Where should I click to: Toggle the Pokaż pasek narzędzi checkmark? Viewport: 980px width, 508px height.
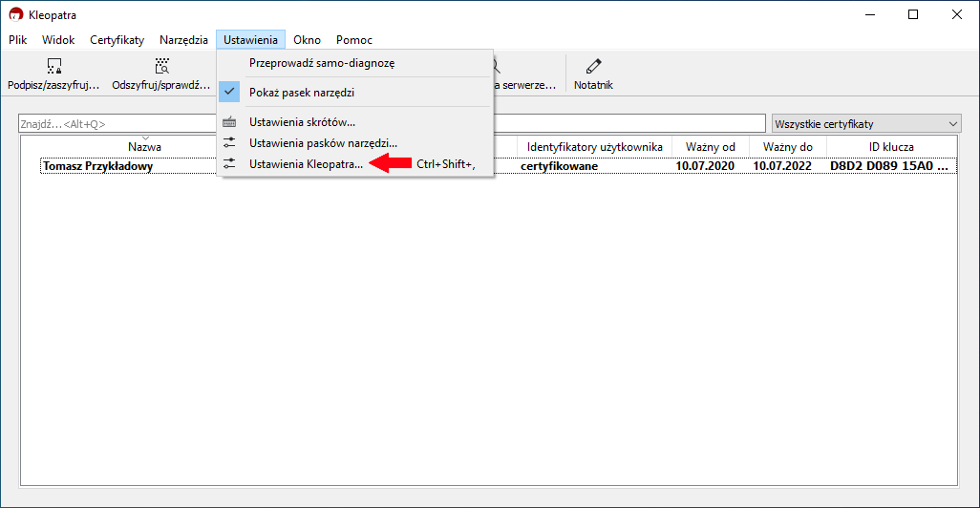click(x=229, y=92)
